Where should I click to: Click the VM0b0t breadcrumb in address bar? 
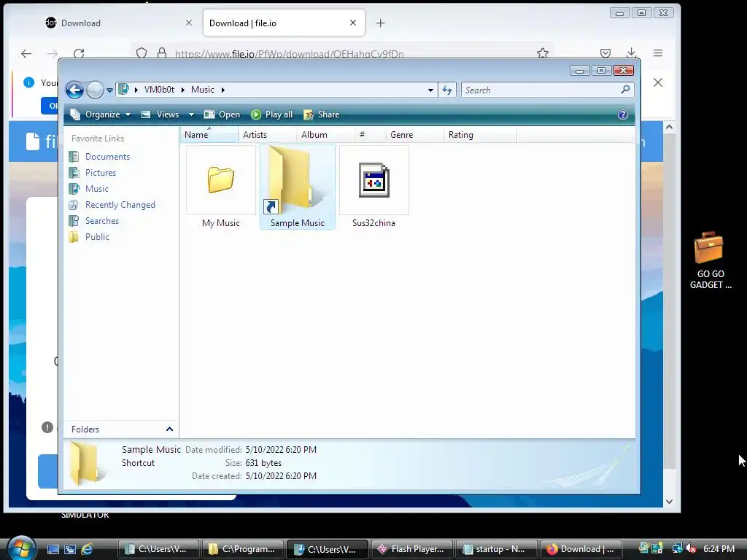click(159, 90)
